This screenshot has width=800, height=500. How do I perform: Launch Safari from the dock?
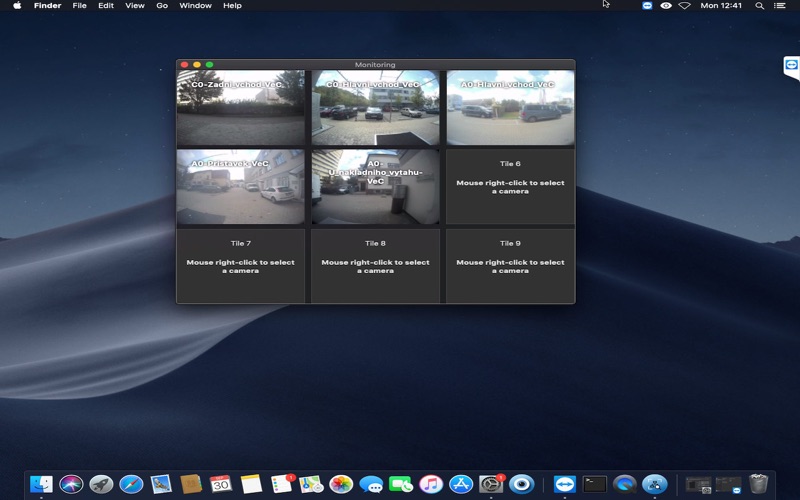131,484
